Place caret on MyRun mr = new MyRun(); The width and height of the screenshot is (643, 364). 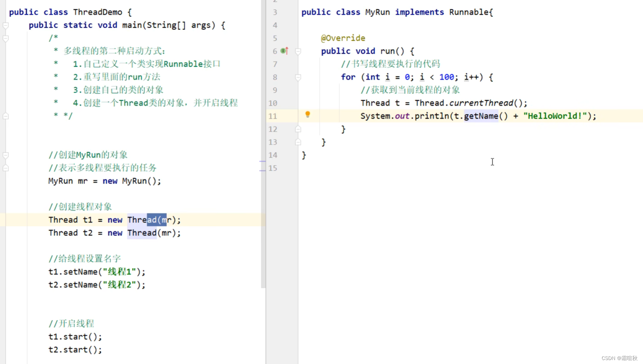pos(104,181)
